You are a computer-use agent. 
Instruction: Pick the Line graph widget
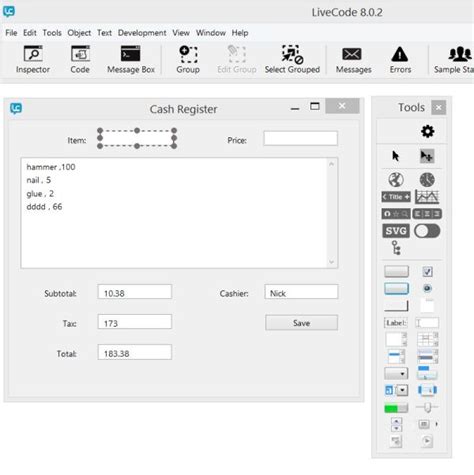pyautogui.click(x=427, y=197)
